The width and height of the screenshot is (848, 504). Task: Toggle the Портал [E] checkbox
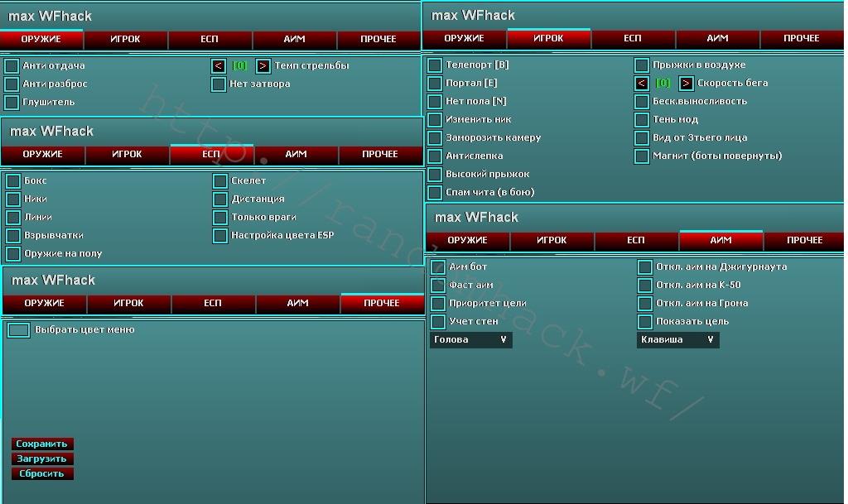pyautogui.click(x=435, y=84)
